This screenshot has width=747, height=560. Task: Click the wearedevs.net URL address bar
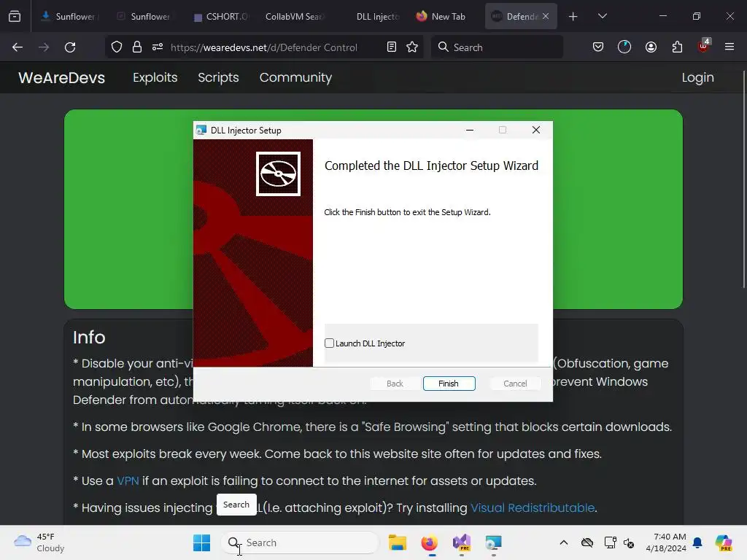(264, 47)
